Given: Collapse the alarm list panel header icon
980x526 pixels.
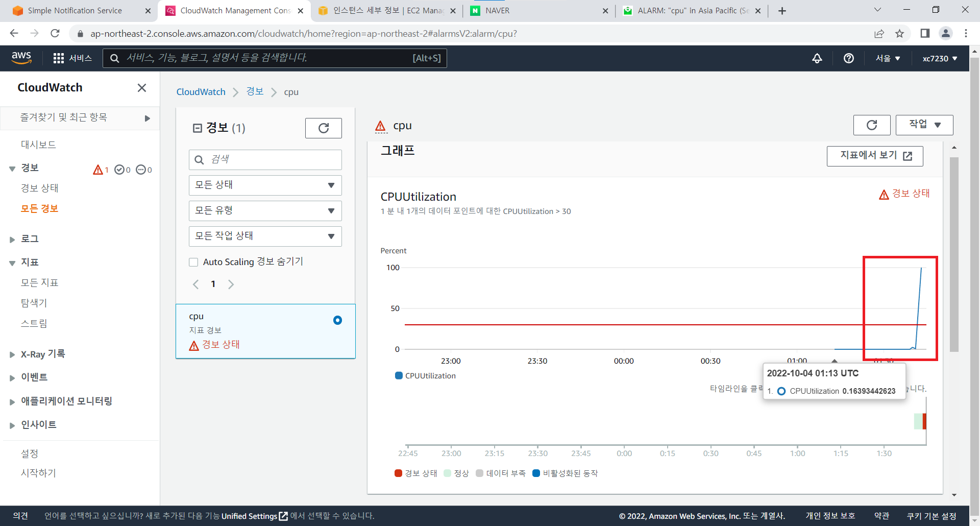Looking at the screenshot, I should tap(198, 128).
